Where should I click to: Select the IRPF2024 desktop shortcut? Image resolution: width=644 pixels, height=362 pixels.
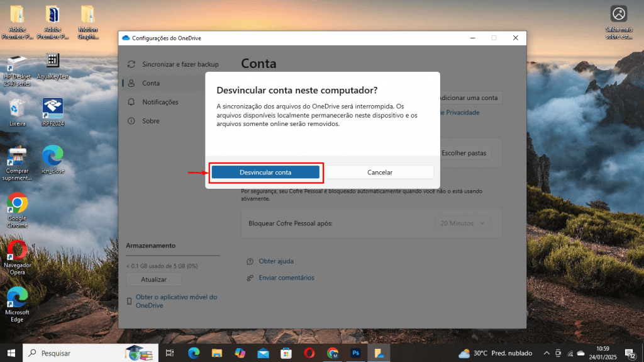click(x=53, y=112)
